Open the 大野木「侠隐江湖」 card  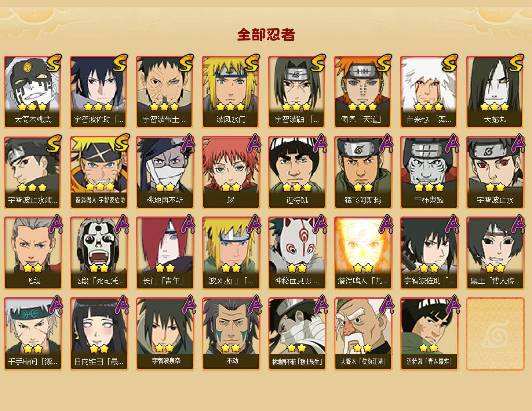(363, 334)
